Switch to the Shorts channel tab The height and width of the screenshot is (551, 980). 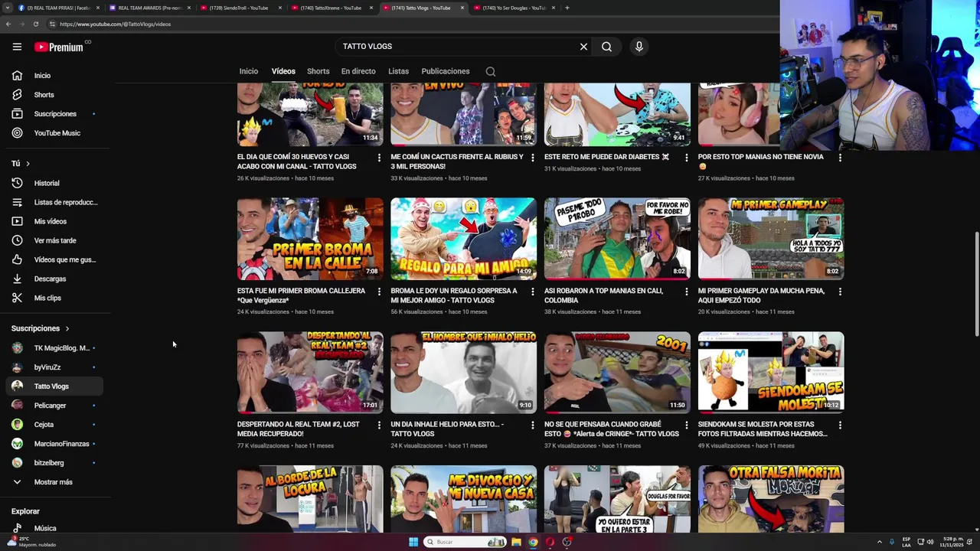click(x=318, y=71)
